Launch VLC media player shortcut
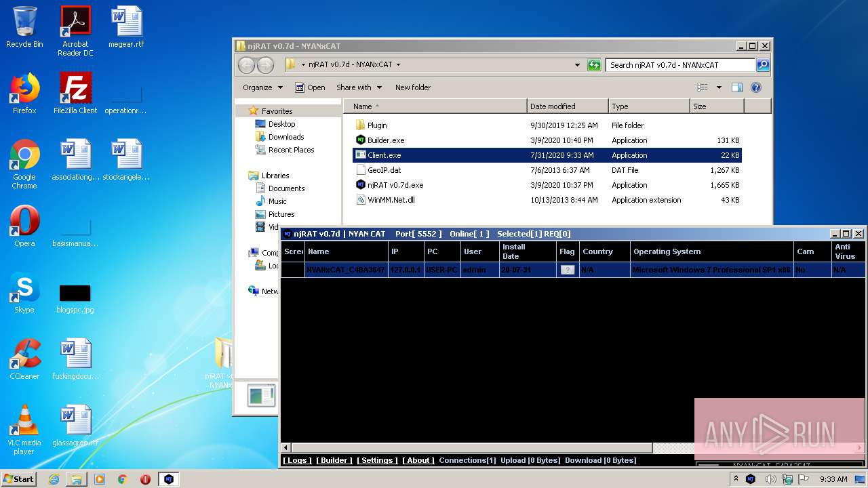 24,430
